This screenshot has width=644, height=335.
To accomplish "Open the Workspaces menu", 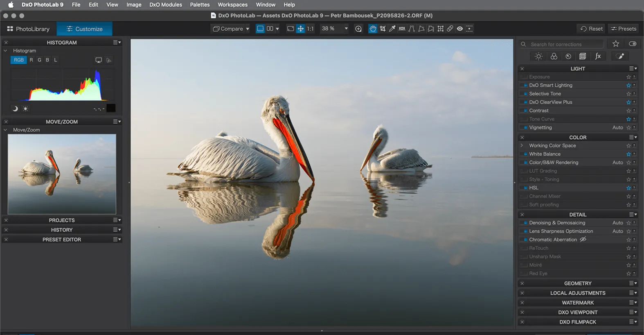I will click(232, 5).
